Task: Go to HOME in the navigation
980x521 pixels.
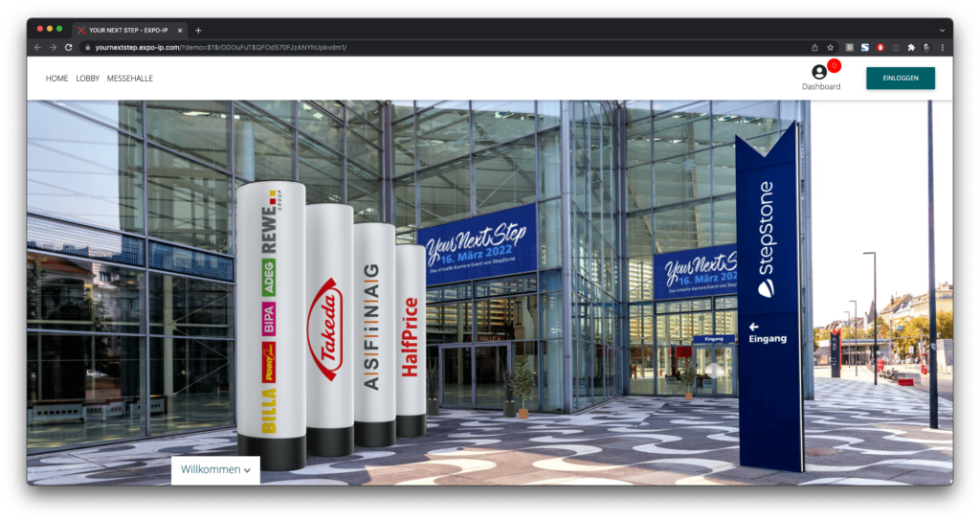Action: [x=56, y=79]
